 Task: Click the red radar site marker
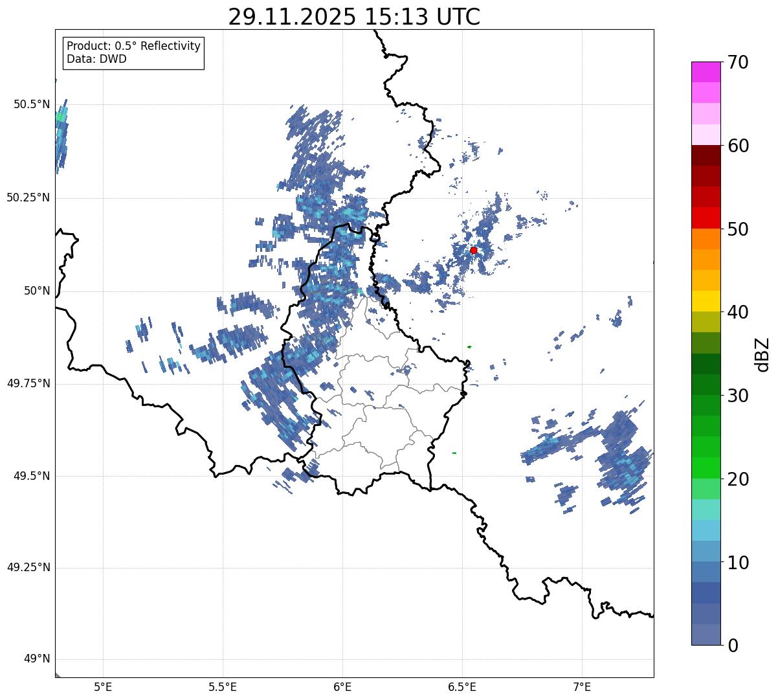click(x=474, y=250)
